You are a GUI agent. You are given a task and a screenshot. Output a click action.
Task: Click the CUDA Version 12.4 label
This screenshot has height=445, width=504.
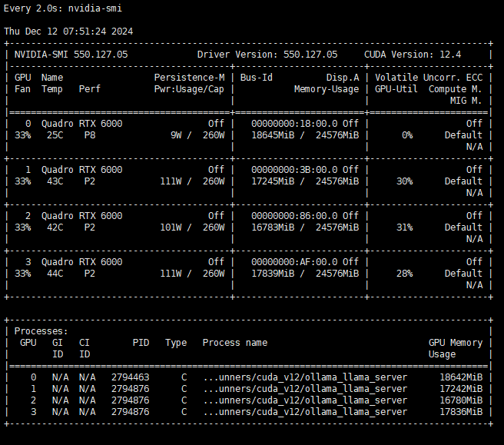pyautogui.click(x=433, y=55)
